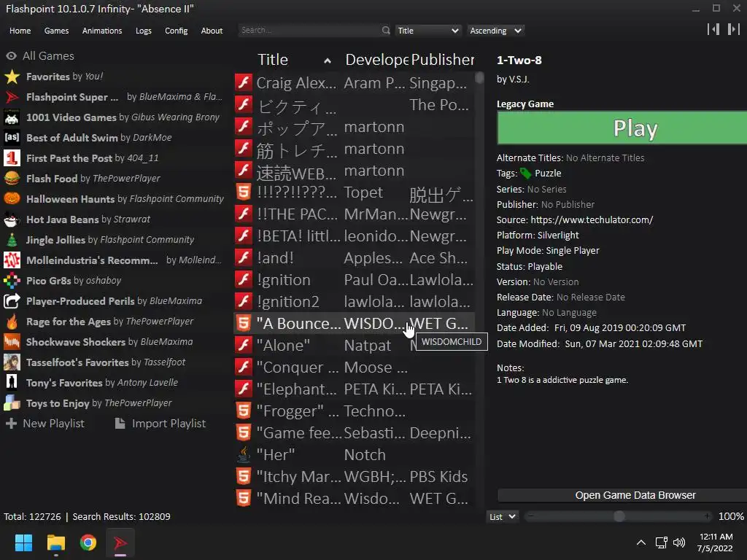Open Chrome from the taskbar
747x560 pixels.
point(88,542)
